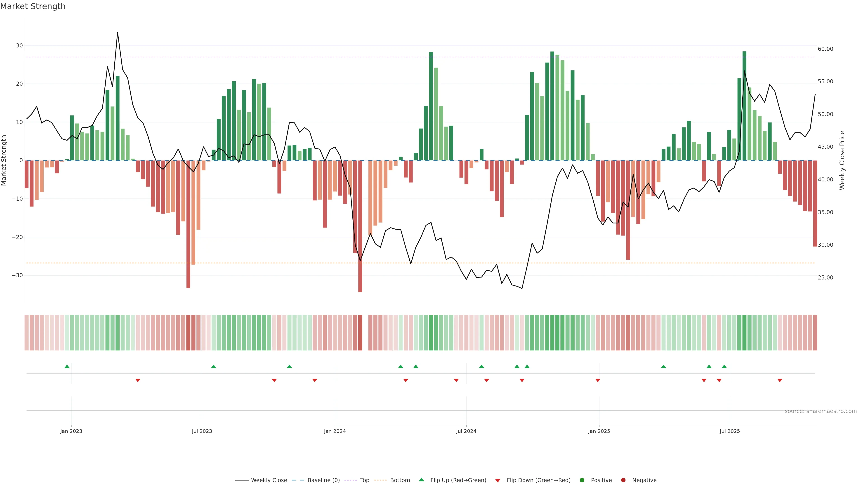Image resolution: width=868 pixels, height=488 pixels.
Task: Toggle the Bottom threshold legend entry
Action: tap(400, 480)
